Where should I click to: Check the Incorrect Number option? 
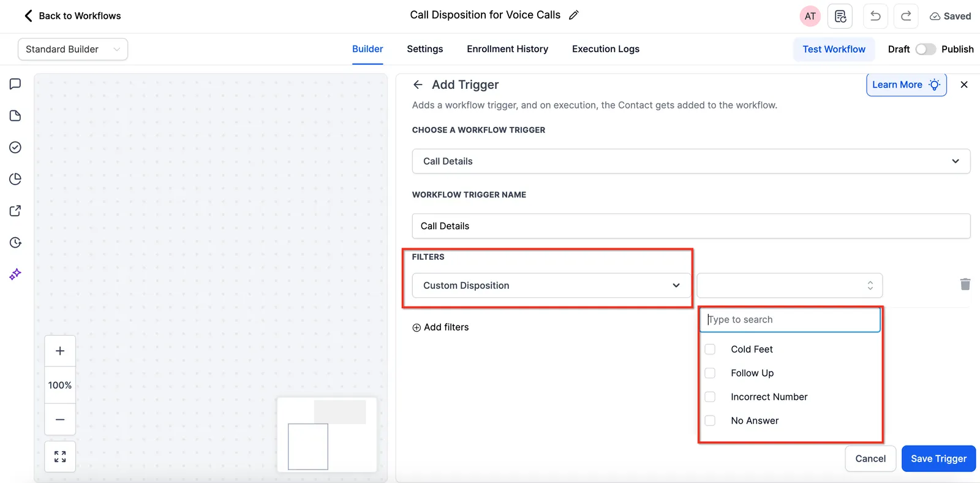pos(710,397)
